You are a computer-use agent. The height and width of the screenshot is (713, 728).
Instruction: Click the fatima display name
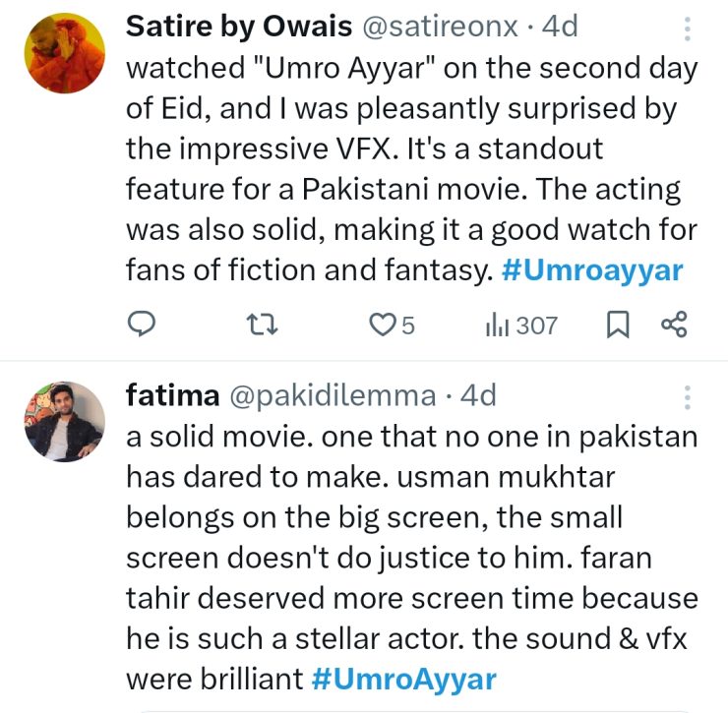pos(172,395)
